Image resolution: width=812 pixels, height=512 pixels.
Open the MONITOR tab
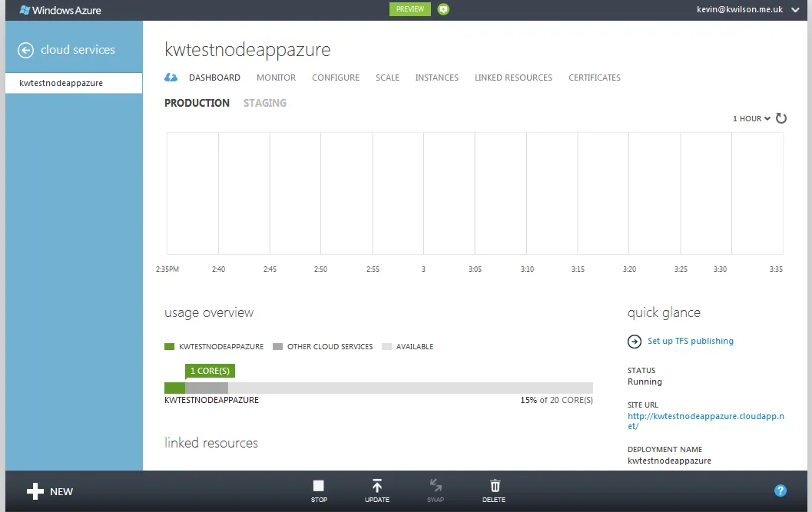[276, 78]
